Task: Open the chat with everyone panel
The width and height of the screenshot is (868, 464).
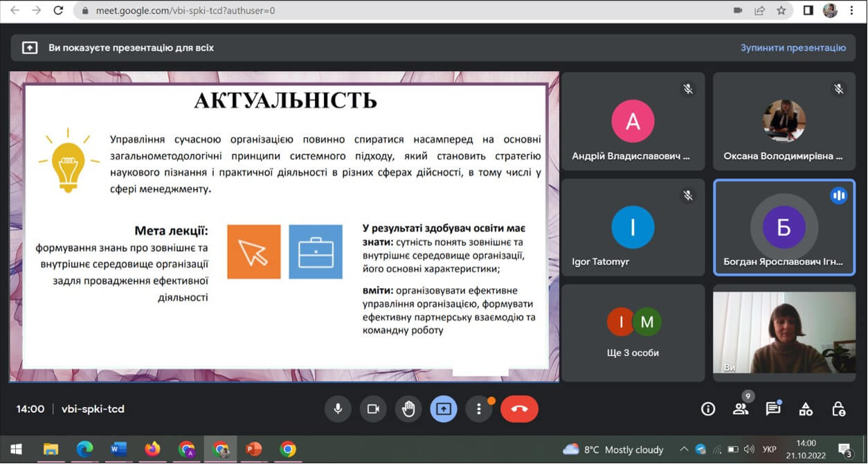Action: (773, 409)
